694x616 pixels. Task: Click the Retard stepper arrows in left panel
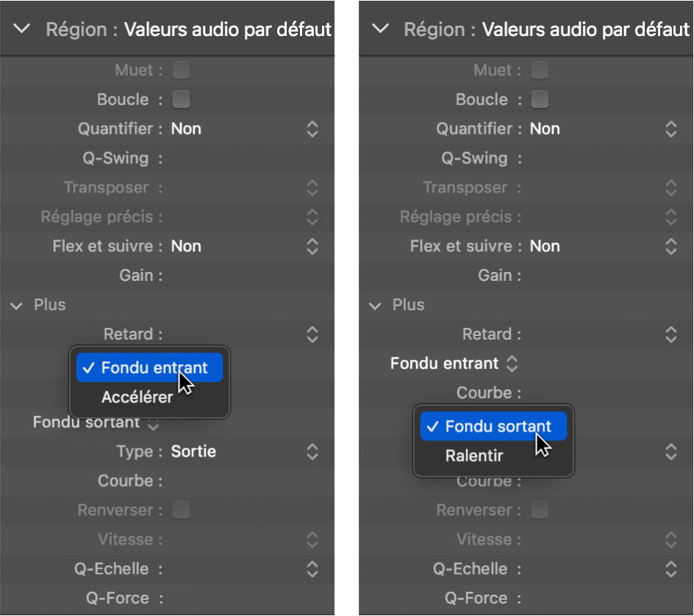(x=312, y=334)
